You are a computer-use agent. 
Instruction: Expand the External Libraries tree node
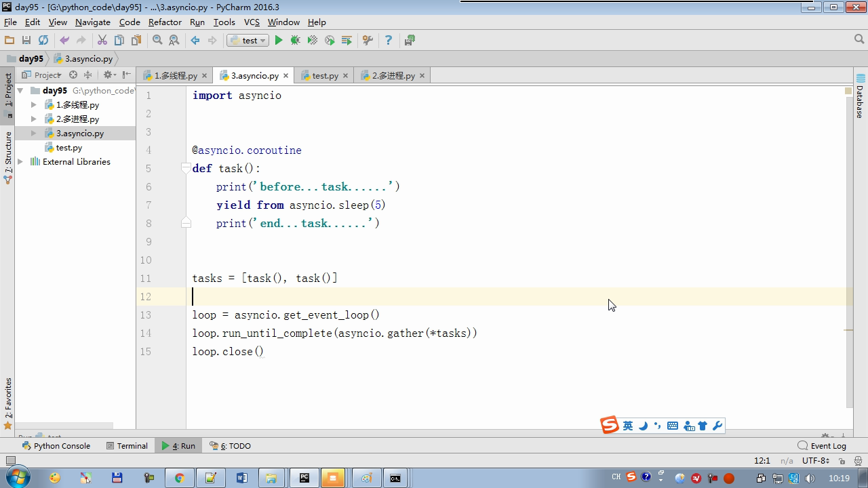(x=20, y=162)
